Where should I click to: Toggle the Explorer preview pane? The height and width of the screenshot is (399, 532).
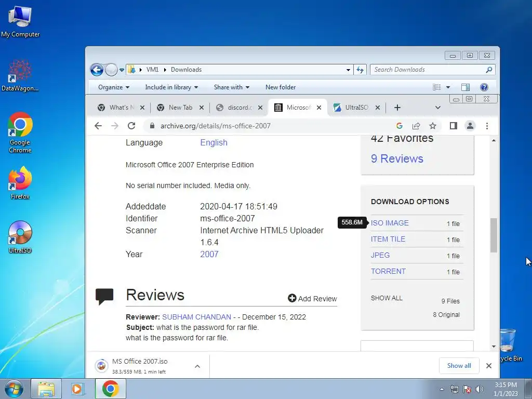pos(465,87)
